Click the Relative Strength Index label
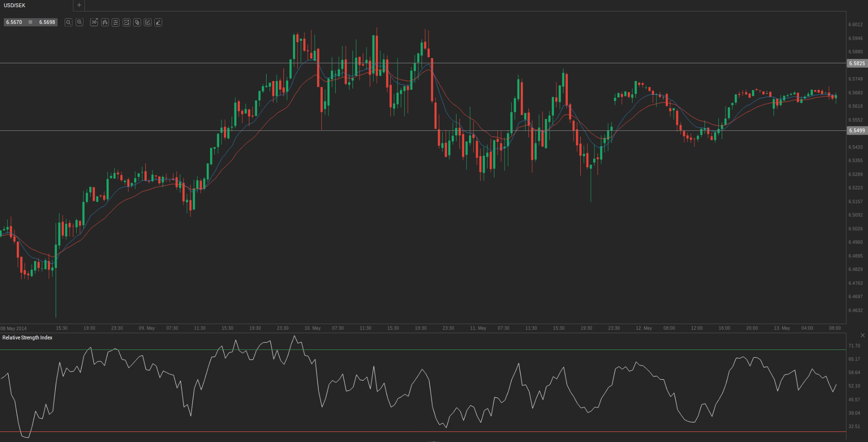Image resolution: width=868 pixels, height=442 pixels. (x=27, y=338)
